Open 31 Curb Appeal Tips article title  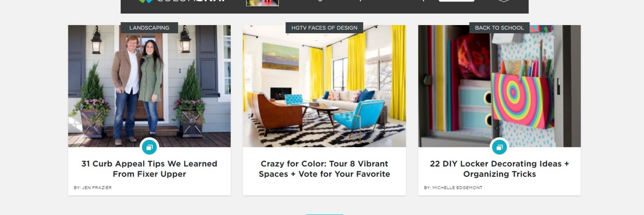click(x=149, y=169)
